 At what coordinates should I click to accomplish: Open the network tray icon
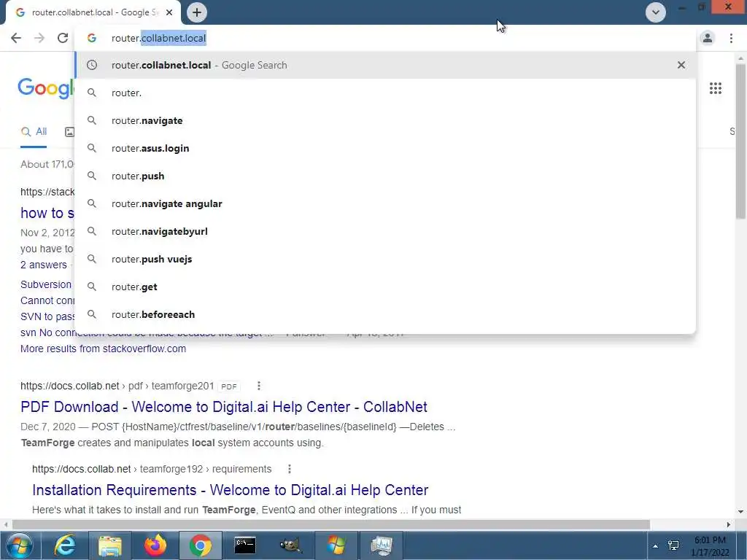pyautogui.click(x=673, y=545)
